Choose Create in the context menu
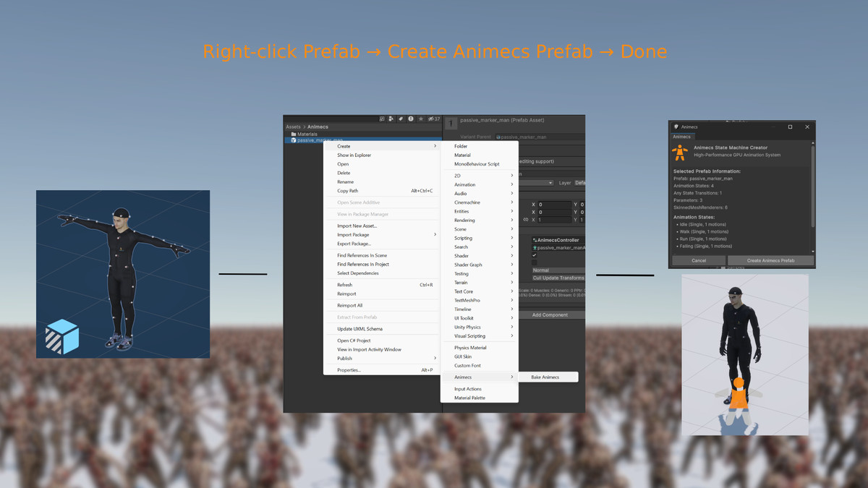Image resolution: width=868 pixels, height=488 pixels. 383,146
